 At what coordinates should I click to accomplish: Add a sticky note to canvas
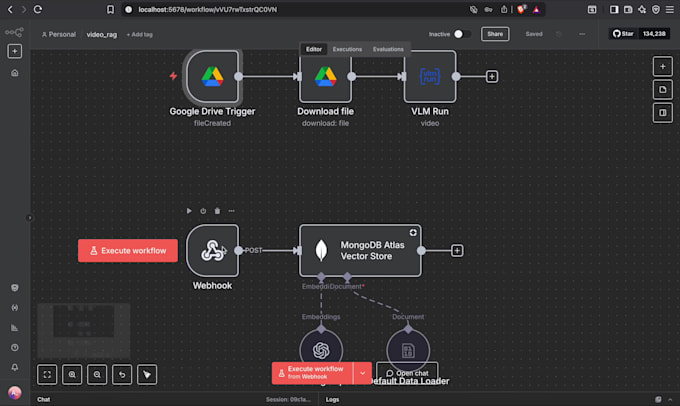tap(663, 90)
